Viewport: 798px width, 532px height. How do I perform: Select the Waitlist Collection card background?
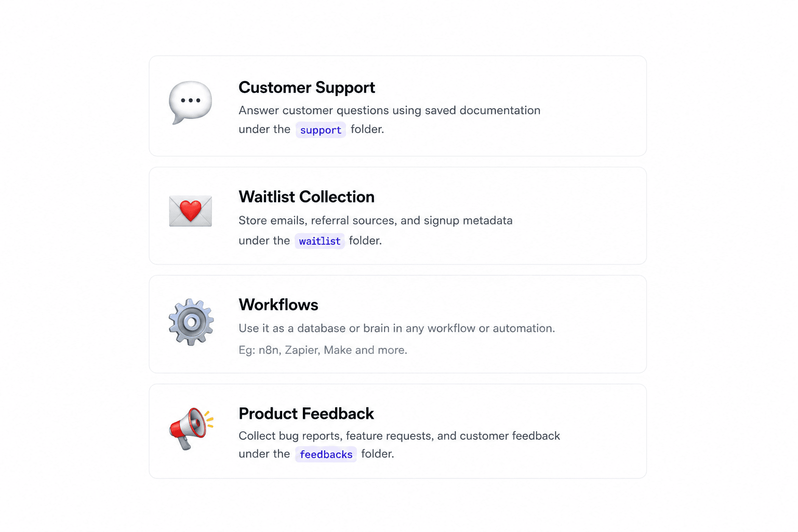398,216
